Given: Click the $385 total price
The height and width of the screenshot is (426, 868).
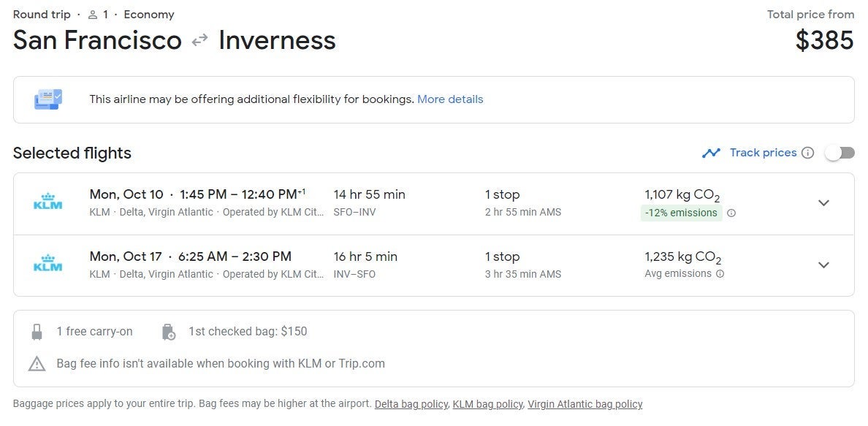Looking at the screenshot, I should click(824, 40).
